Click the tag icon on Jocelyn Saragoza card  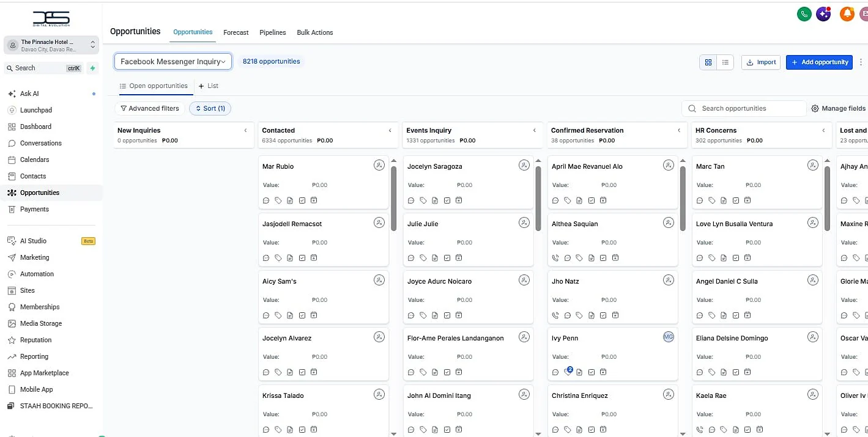click(423, 200)
